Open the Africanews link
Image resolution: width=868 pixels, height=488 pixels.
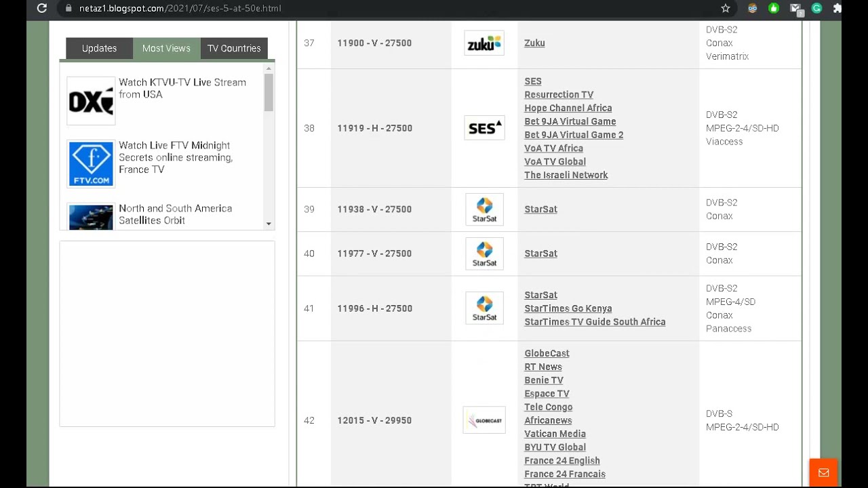[548, 420]
